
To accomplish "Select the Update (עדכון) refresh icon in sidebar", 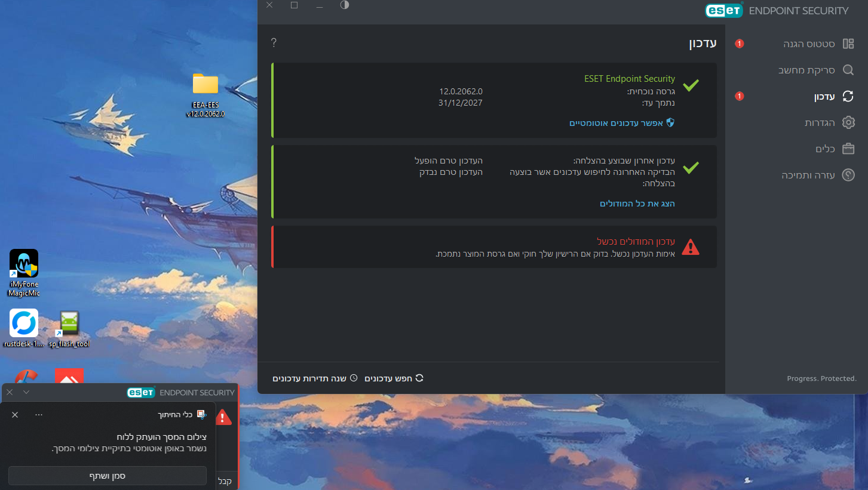I will 848,96.
